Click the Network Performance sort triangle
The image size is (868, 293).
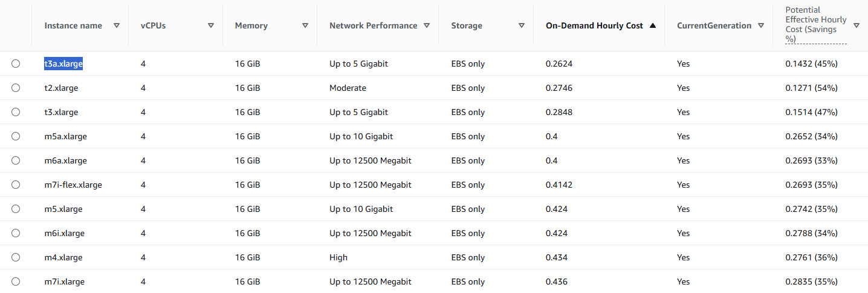[427, 25]
